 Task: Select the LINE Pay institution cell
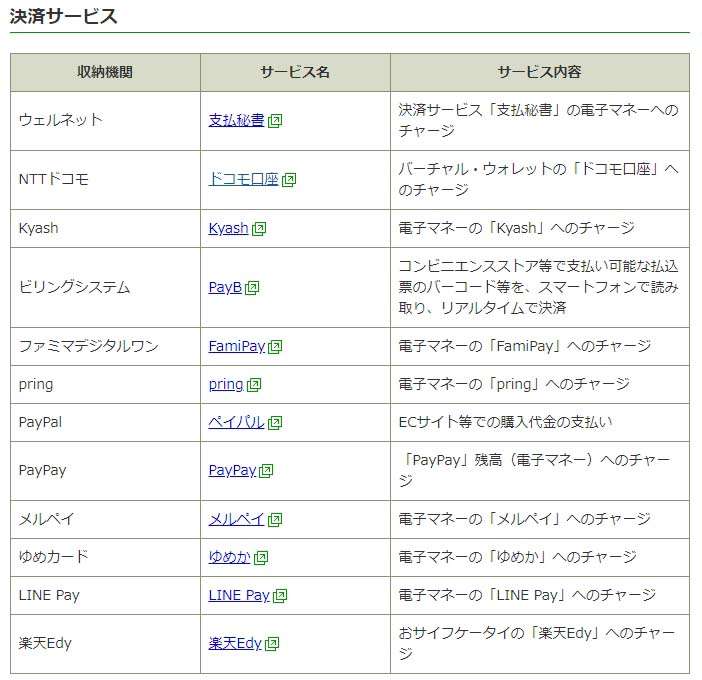click(x=105, y=595)
